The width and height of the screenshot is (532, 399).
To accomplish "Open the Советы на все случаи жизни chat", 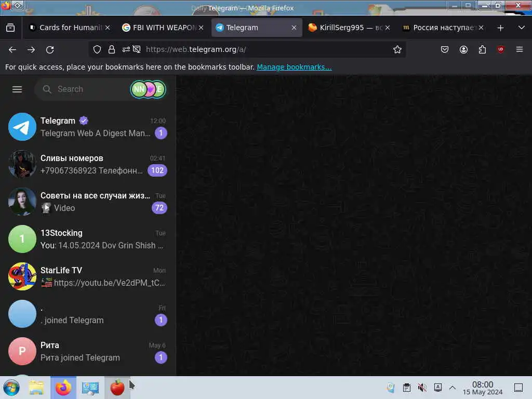I will click(88, 202).
